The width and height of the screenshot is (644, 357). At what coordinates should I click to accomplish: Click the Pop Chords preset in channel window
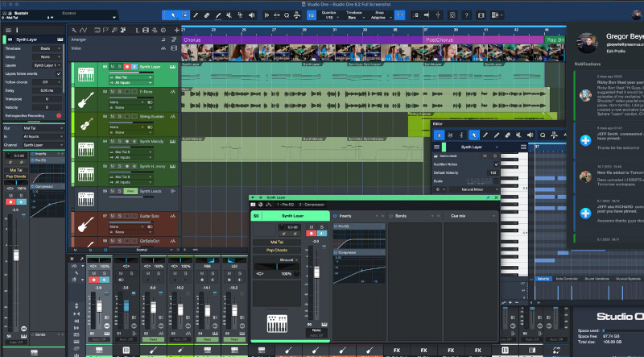click(277, 250)
